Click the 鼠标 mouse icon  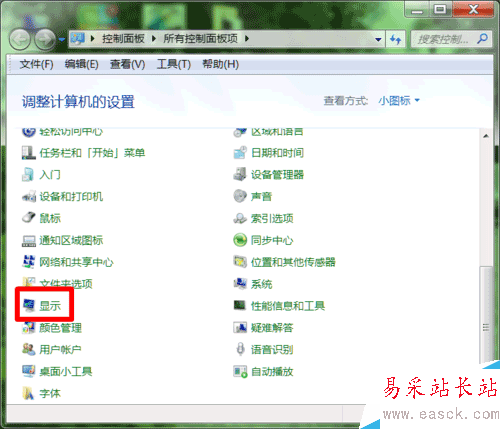[x=29, y=218]
